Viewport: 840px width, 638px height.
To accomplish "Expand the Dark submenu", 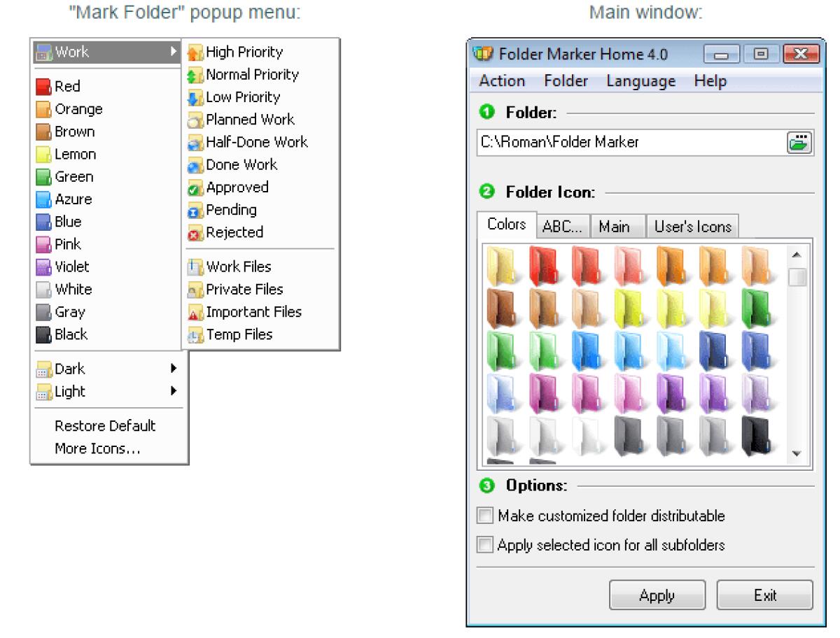I will point(173,369).
